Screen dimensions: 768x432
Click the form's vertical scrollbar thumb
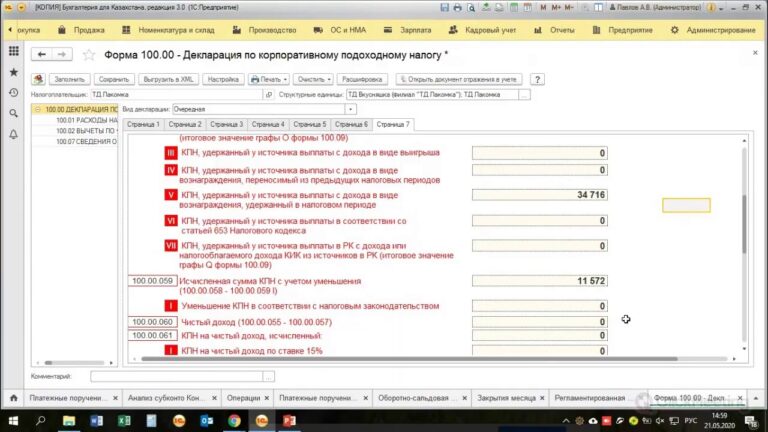point(744,224)
